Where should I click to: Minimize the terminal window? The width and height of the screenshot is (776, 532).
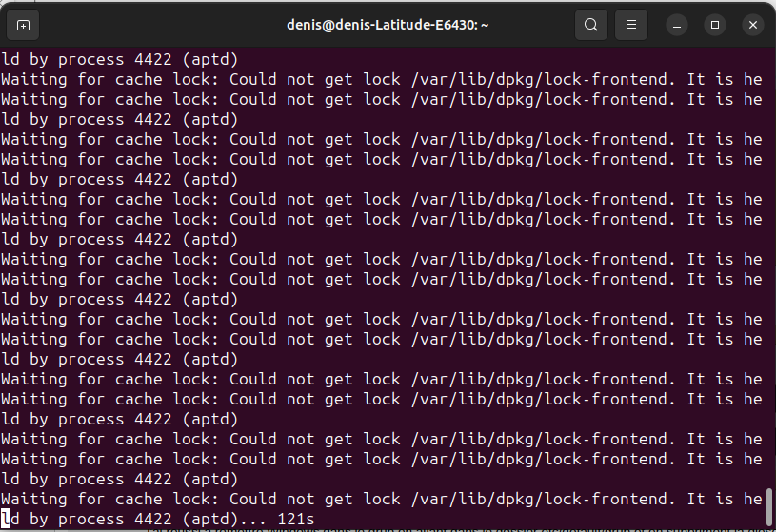pos(677,25)
